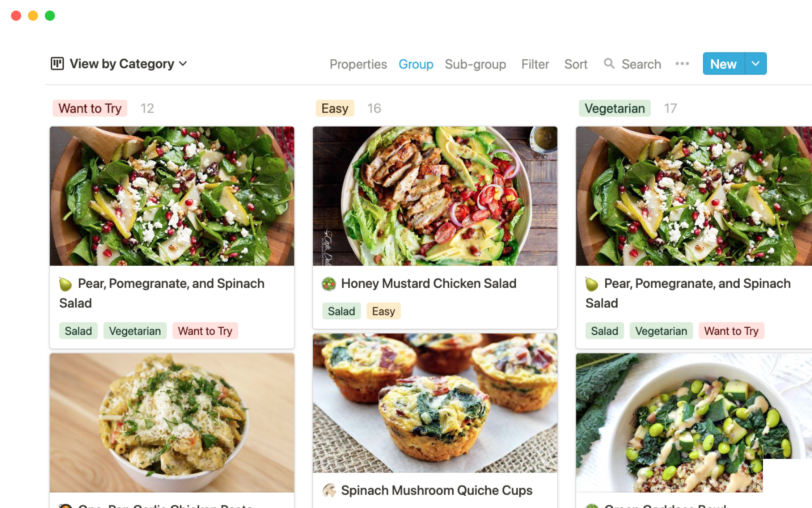Select the 'Properties' menu item

click(358, 63)
